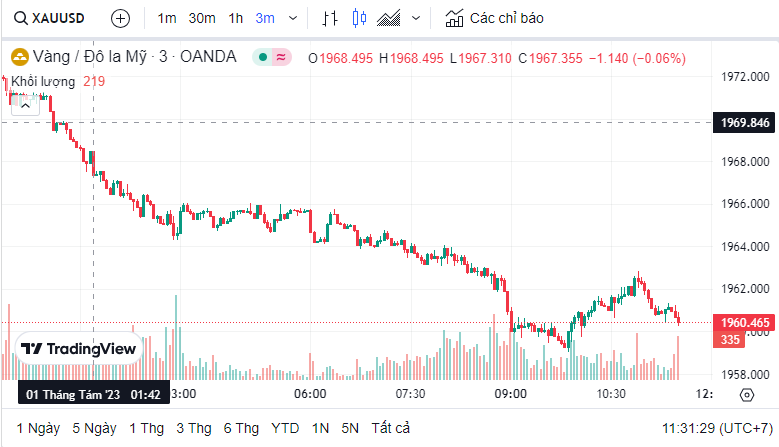Switch to 30m timeframe
Screen dimensions: 779x447
(x=202, y=18)
